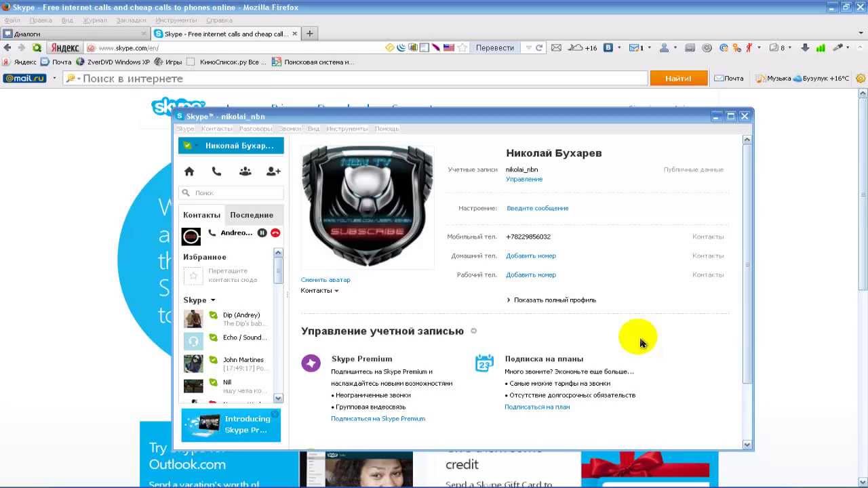The width and height of the screenshot is (868, 488).
Task: Open the Skype menu in Skype window
Action: click(x=185, y=129)
